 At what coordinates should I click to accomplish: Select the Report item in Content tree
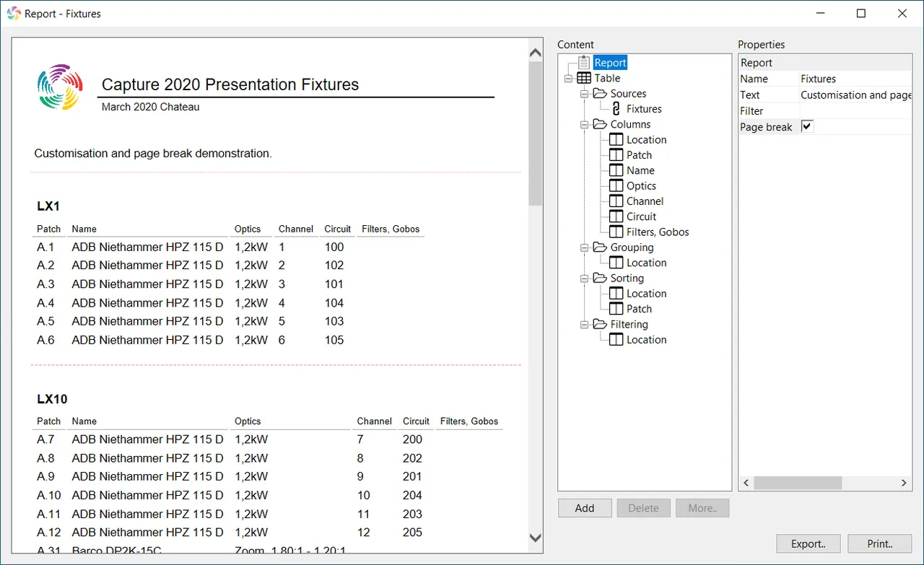tap(610, 63)
